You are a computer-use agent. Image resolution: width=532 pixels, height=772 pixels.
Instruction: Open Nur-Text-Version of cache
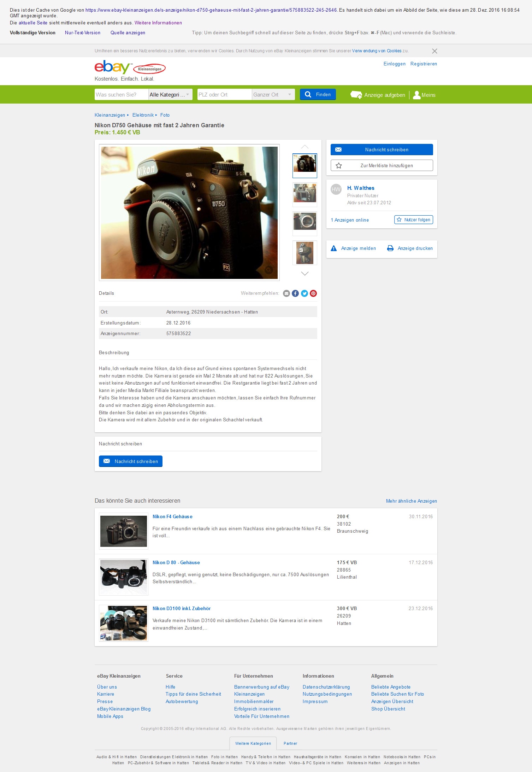(83, 33)
